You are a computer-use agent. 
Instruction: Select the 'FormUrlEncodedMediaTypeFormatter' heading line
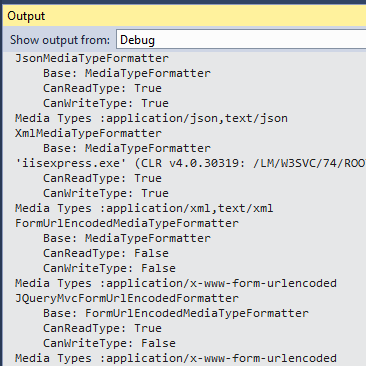[127, 223]
